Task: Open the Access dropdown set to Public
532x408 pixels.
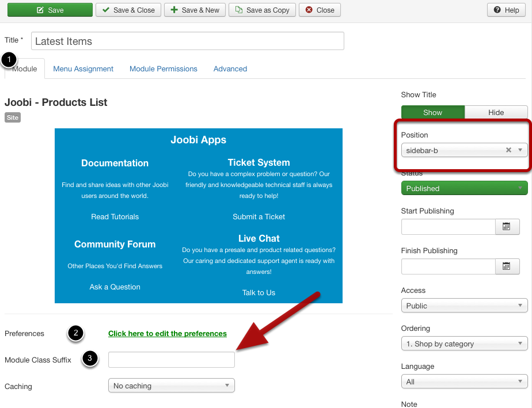Action: tap(465, 306)
